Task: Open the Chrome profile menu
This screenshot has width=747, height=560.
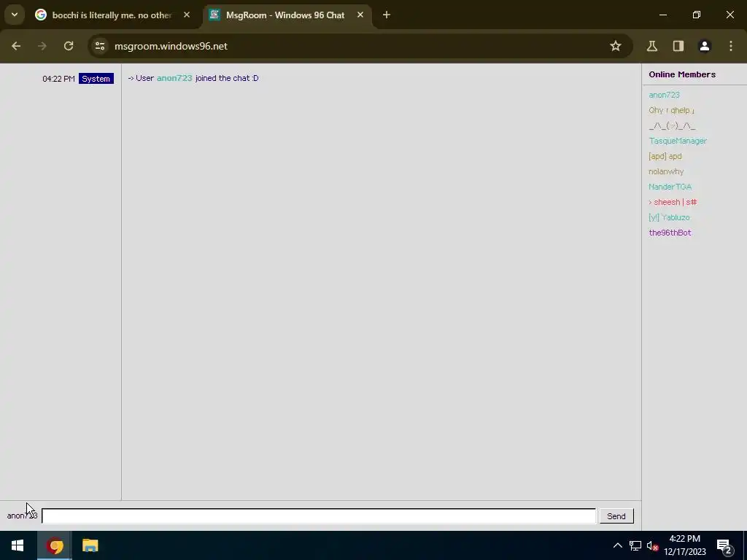Action: click(704, 46)
